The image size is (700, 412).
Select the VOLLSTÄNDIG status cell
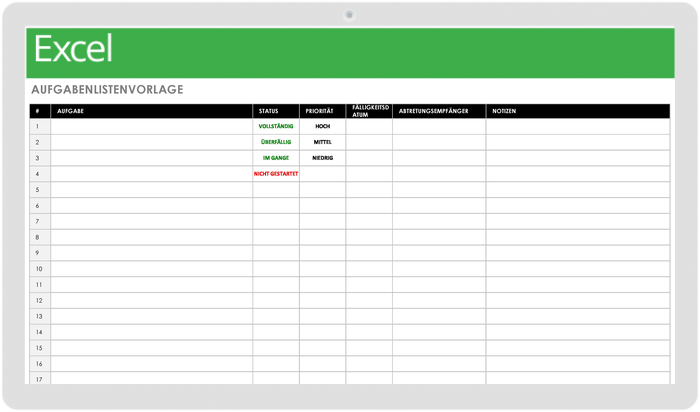276,126
